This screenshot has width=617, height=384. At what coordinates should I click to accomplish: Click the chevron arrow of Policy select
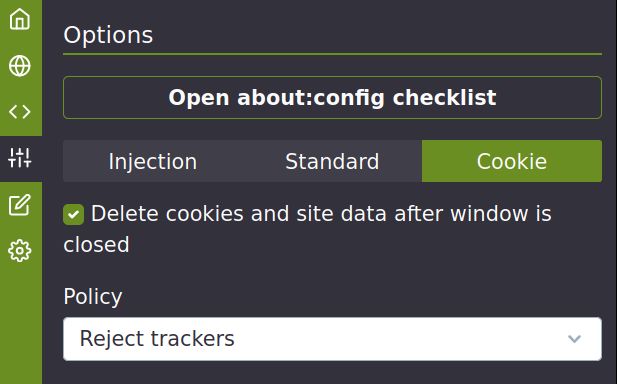(575, 339)
